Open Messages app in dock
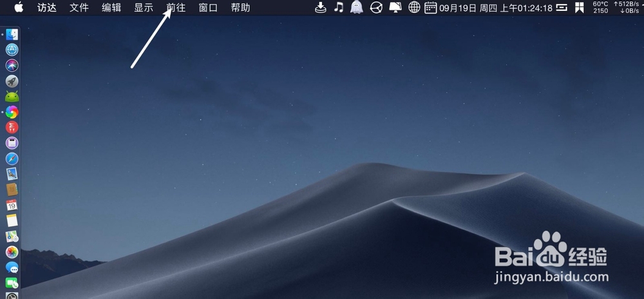The height and width of the screenshot is (299, 644). (x=12, y=267)
